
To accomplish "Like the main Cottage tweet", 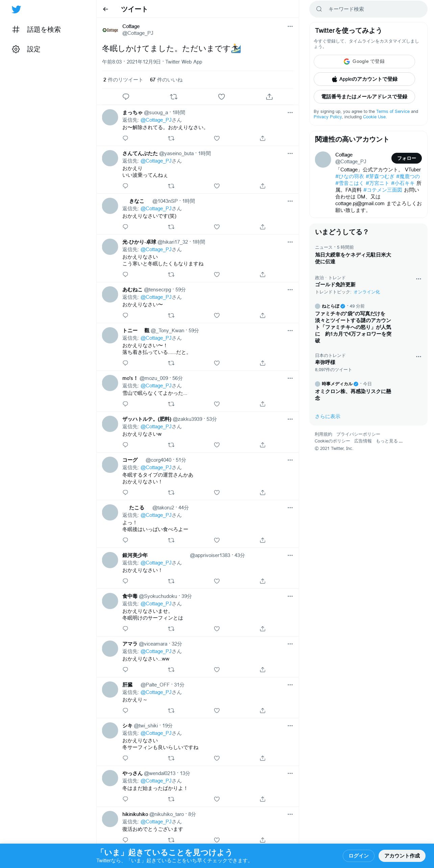I will (x=221, y=97).
